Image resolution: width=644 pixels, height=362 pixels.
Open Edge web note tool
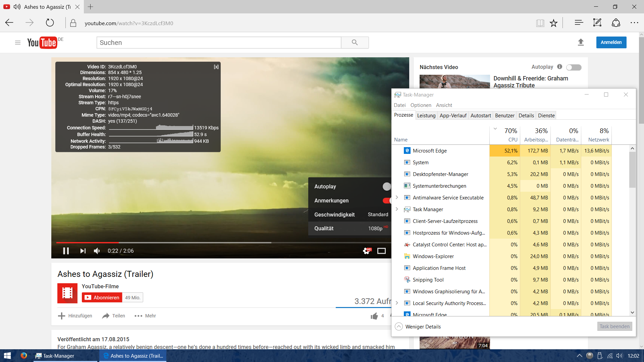tap(597, 23)
